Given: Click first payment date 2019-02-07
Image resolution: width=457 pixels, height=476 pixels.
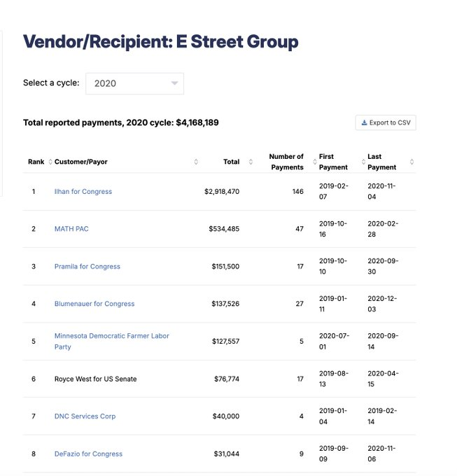Looking at the screenshot, I should point(334,191).
